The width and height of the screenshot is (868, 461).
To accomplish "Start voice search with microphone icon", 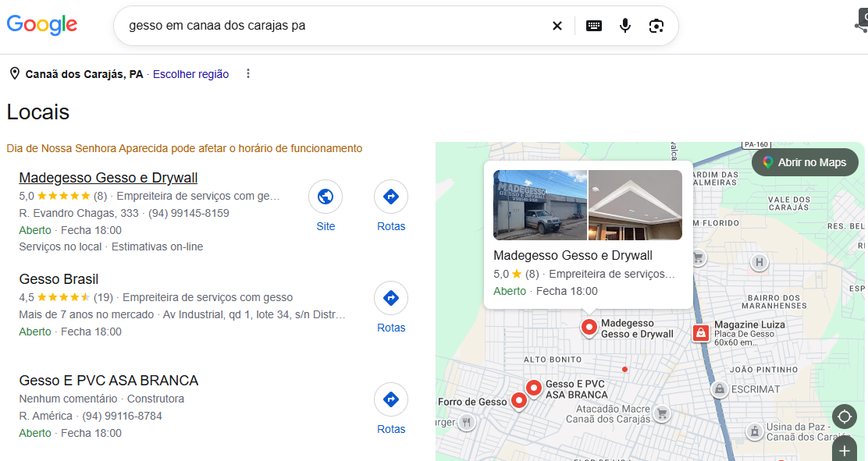I will 625,26.
